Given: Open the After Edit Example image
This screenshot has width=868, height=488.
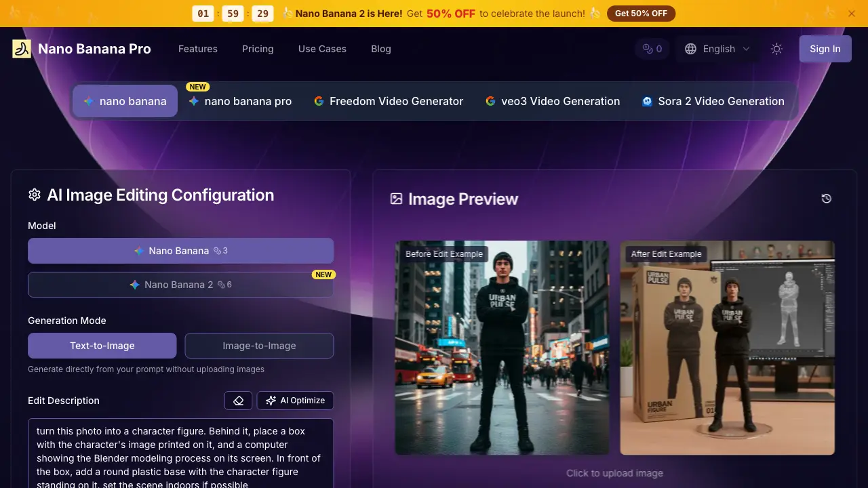Looking at the screenshot, I should [x=728, y=348].
